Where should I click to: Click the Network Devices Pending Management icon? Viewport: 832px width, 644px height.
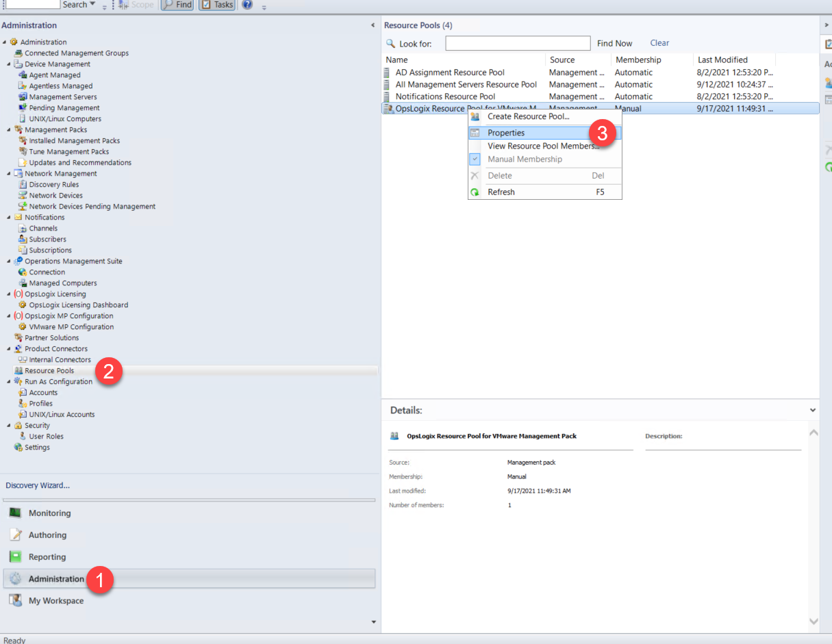[x=23, y=207]
